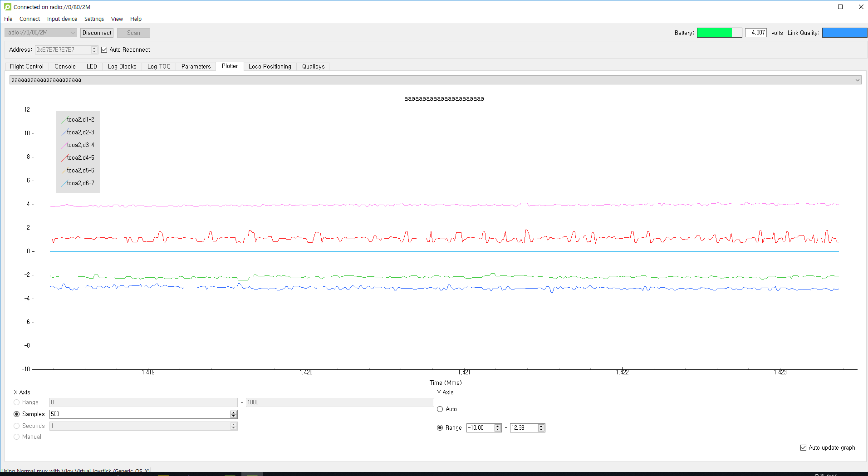
Task: Click the tdoa2.d1-2 green legend line icon
Action: click(64, 120)
